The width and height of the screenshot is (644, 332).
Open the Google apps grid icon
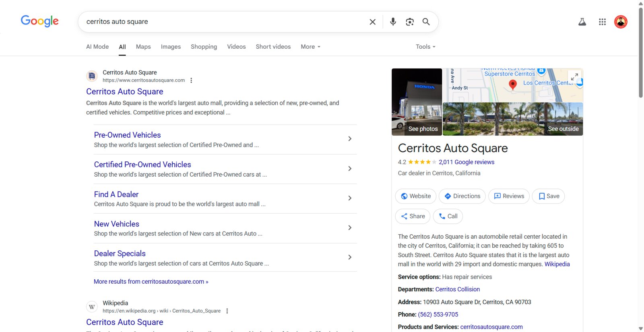coord(602,22)
